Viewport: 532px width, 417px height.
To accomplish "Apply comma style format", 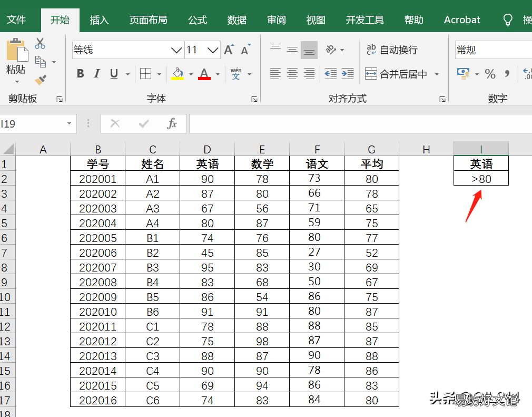I will coord(507,73).
